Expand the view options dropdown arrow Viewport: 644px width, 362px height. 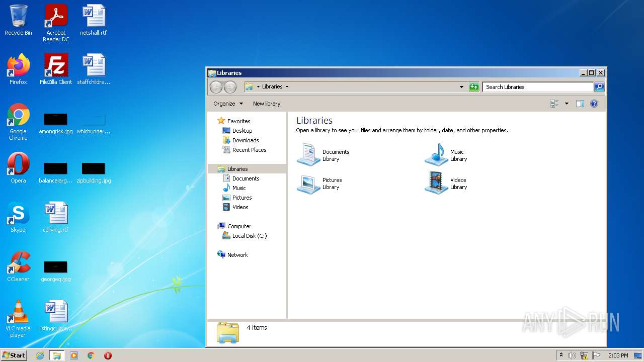(567, 104)
